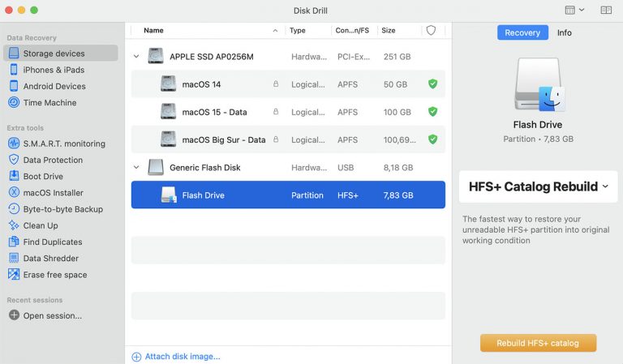Open Byte-to-byte Backup icon
Viewport: 623px width, 364px height.
(14, 209)
